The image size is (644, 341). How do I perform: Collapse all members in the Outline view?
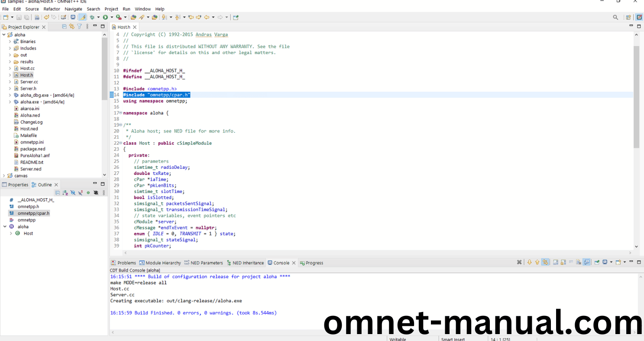58,193
